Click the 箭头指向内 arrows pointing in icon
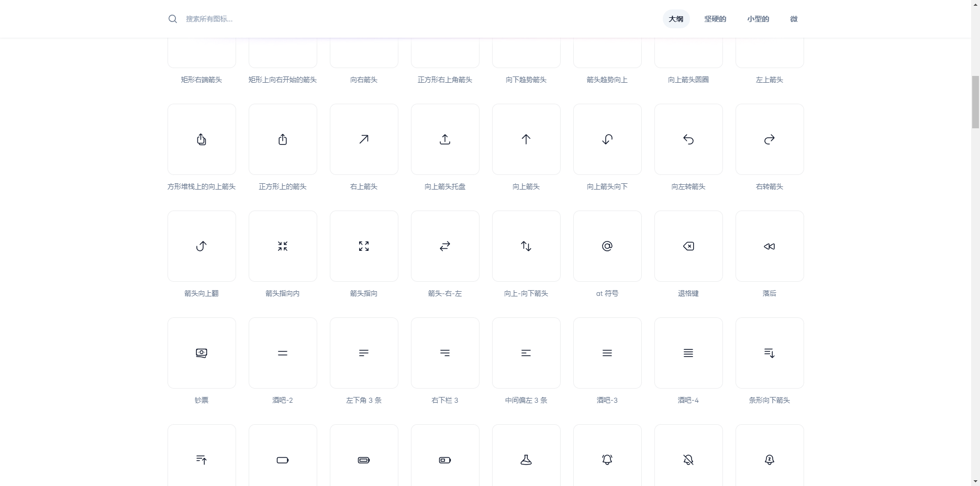980x486 pixels. [x=283, y=246]
